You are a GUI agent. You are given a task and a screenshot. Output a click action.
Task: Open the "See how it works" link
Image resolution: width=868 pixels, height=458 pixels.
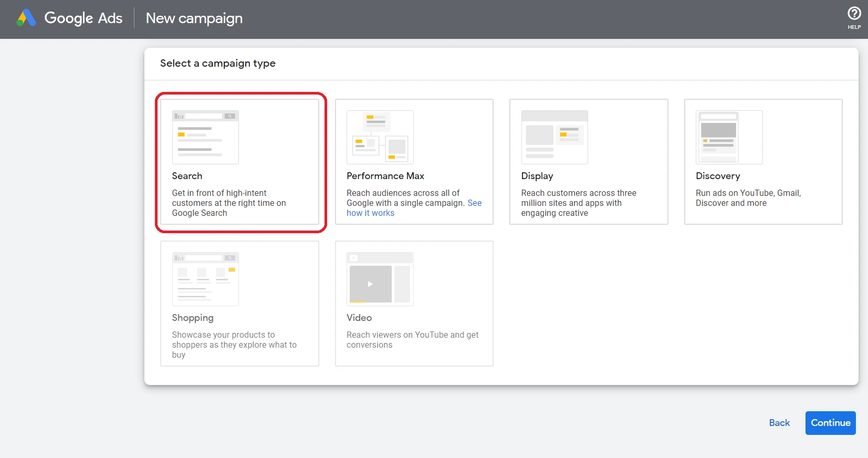(370, 213)
